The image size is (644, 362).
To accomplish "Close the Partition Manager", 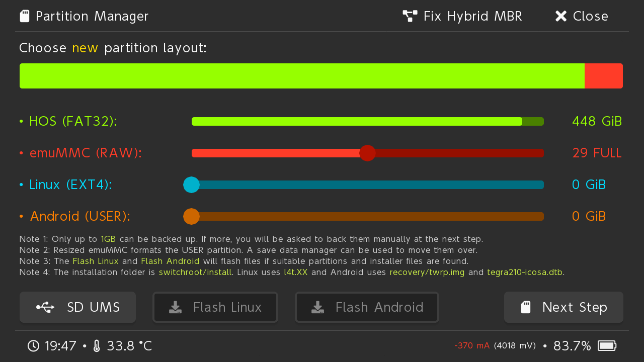I will tap(582, 16).
